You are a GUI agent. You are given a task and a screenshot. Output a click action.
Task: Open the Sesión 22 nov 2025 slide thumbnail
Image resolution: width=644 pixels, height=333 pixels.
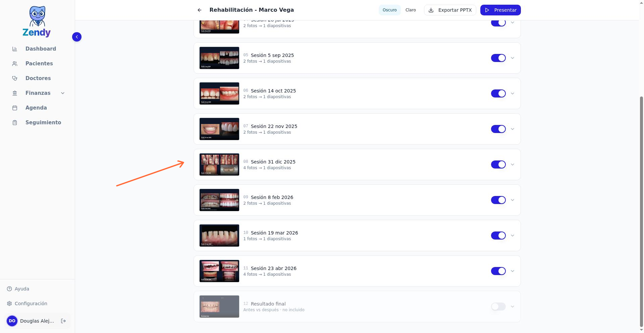click(219, 129)
